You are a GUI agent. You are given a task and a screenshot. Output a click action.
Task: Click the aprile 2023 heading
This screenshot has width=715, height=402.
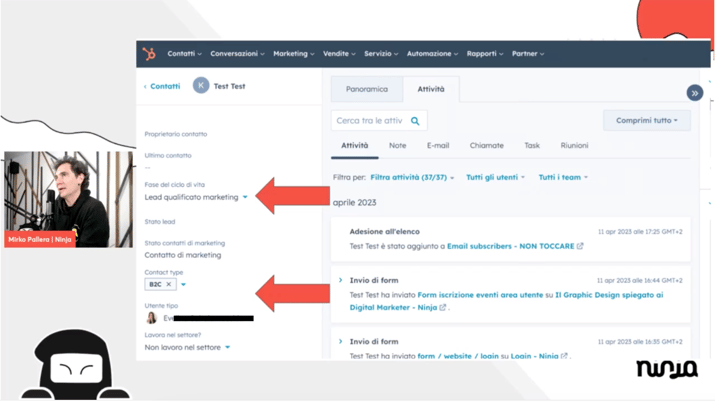click(354, 203)
